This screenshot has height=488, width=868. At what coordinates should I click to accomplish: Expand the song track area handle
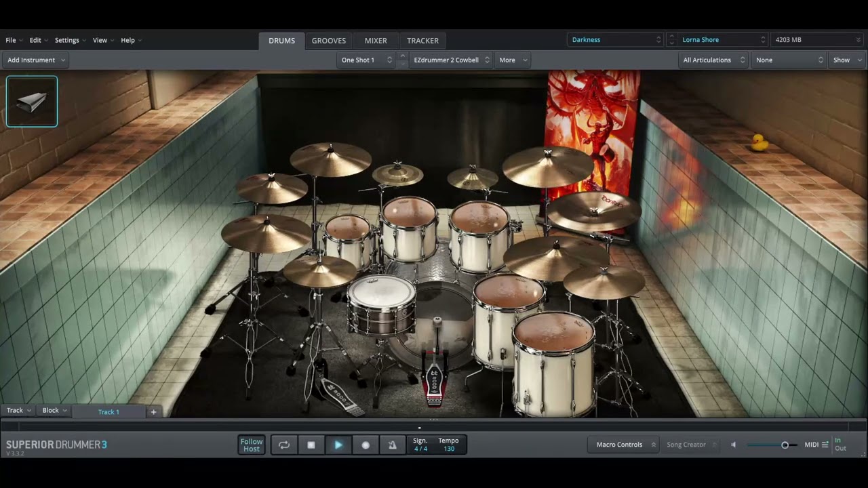(434, 420)
